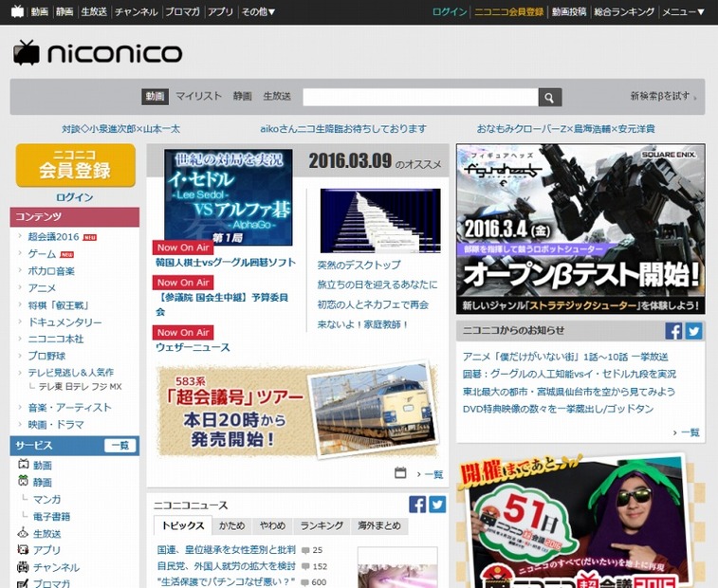Screen dimensions: 718x588
Task: Click 生放送 service icon in the サービス list
Action: click(23, 533)
